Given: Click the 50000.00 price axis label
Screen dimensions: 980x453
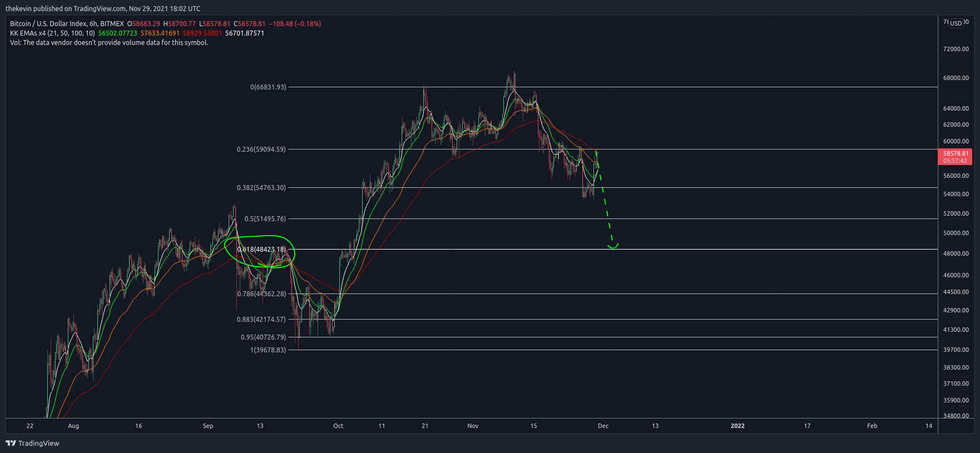Looking at the screenshot, I should (x=956, y=233).
